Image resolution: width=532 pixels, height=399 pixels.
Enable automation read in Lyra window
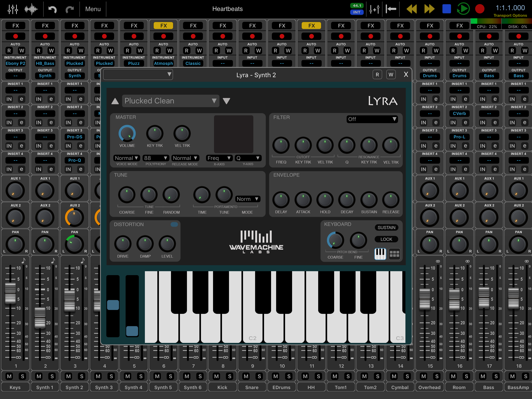pyautogui.click(x=377, y=75)
